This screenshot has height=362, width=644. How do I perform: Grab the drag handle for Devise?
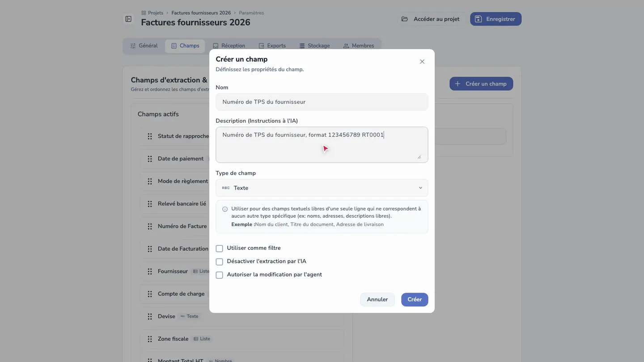[150, 316]
